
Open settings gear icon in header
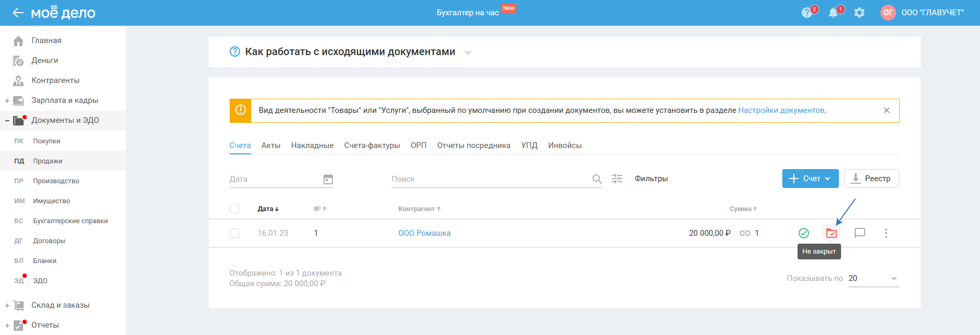pyautogui.click(x=859, y=13)
